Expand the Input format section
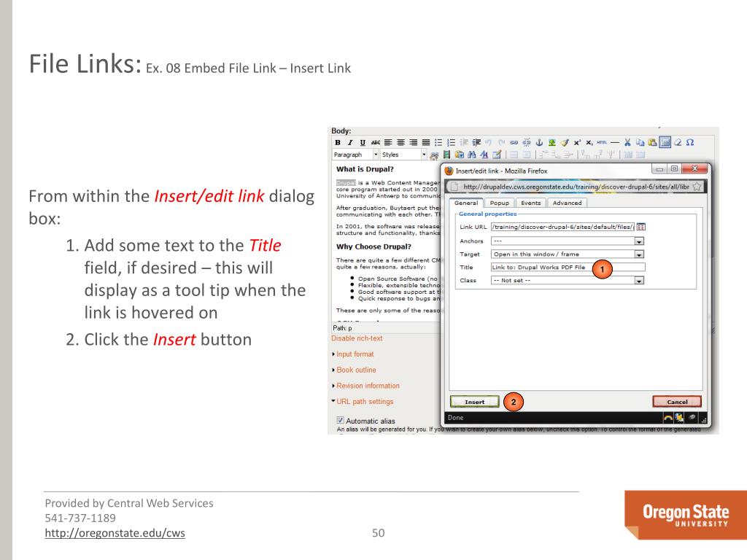The width and height of the screenshot is (747, 560). pyautogui.click(x=355, y=354)
